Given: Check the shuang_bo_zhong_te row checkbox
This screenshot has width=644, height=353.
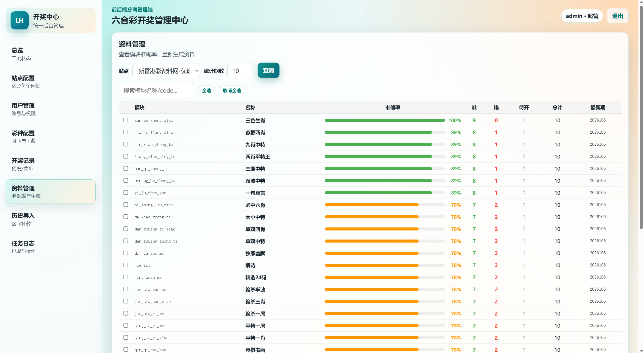Looking at the screenshot, I should click(126, 180).
